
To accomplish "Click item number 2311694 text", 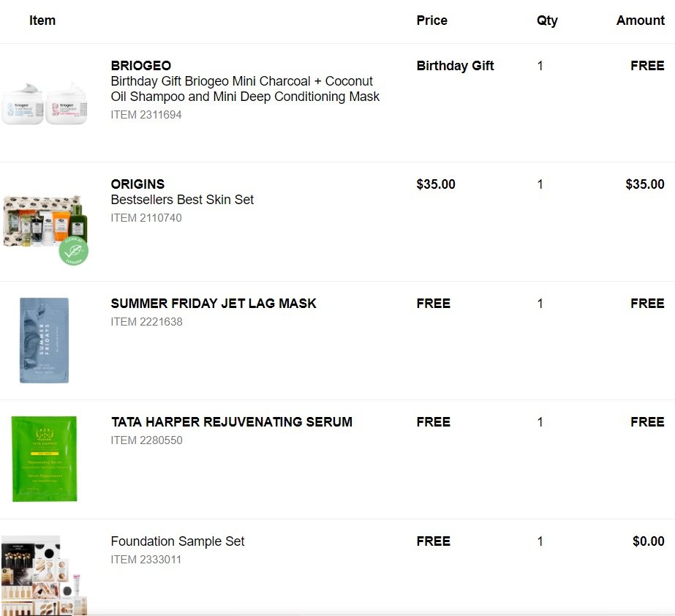I will [x=146, y=115].
